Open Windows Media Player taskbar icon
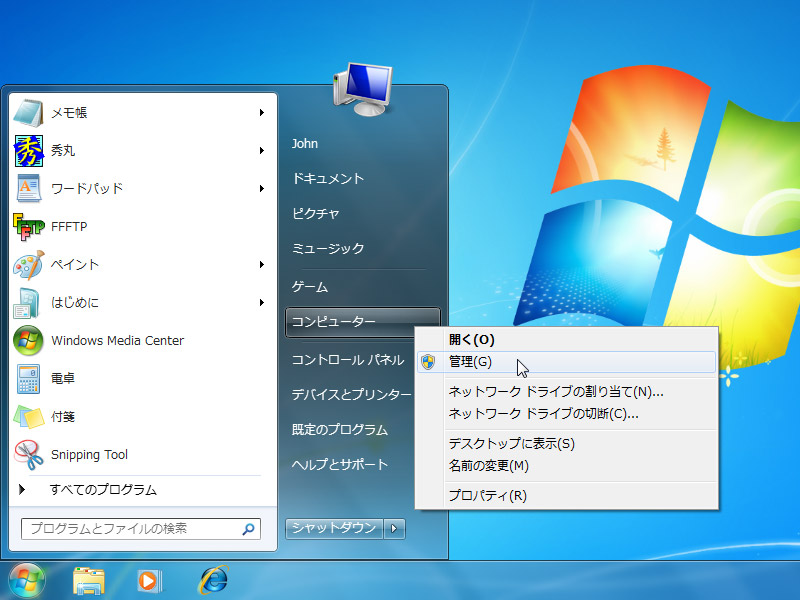The width and height of the screenshot is (800, 600). [150, 581]
